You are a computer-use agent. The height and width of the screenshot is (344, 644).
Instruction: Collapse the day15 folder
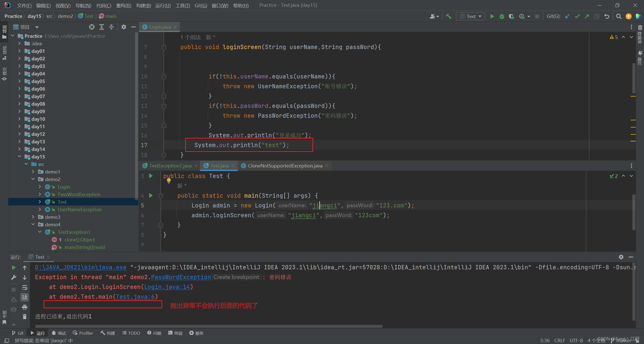(20, 156)
